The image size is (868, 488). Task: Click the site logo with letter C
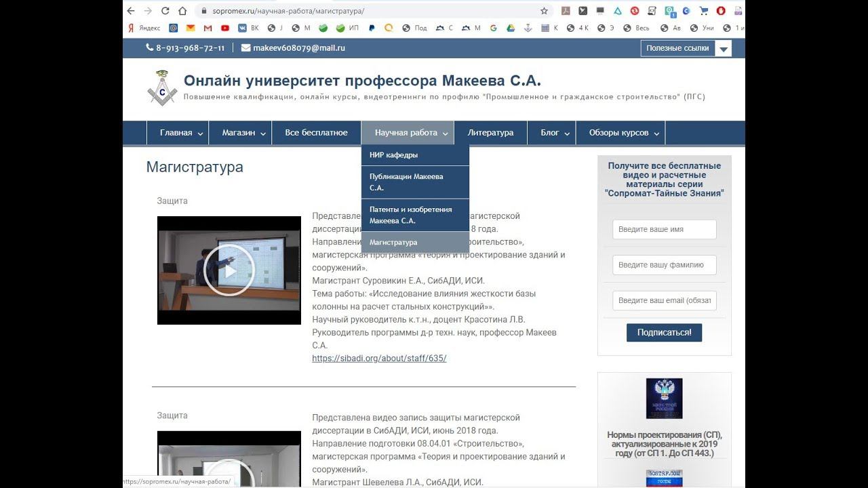coord(162,88)
